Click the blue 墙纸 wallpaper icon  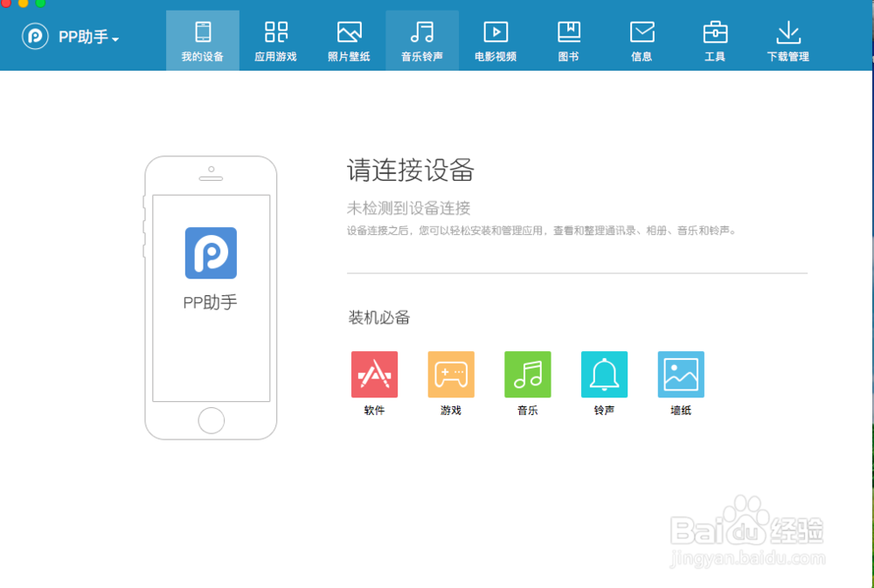[681, 375]
